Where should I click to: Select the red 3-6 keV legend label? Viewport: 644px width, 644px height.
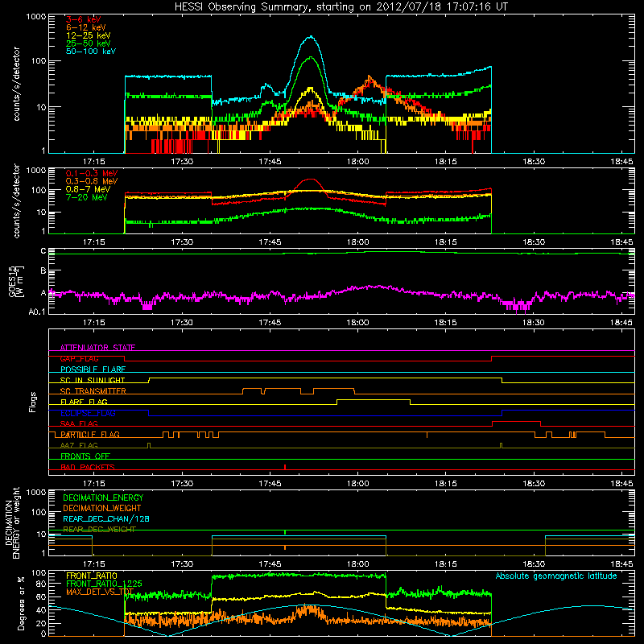tap(84, 19)
